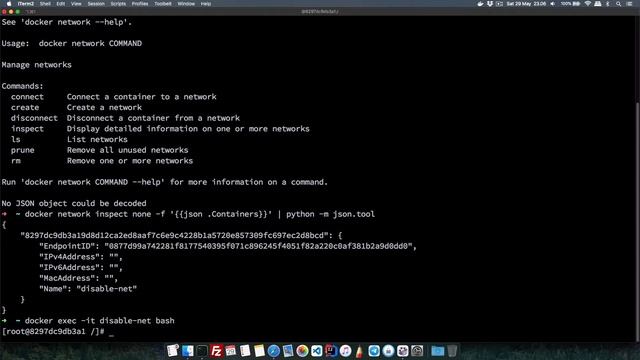
Task: Open the Edit menu
Action: [x=61, y=4]
